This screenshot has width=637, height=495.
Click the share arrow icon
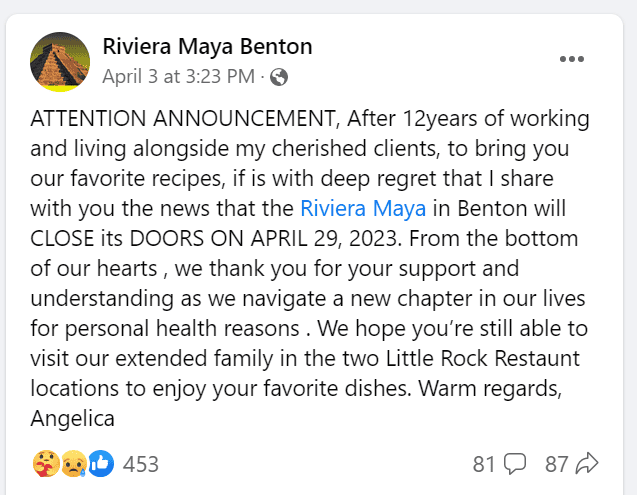(587, 464)
